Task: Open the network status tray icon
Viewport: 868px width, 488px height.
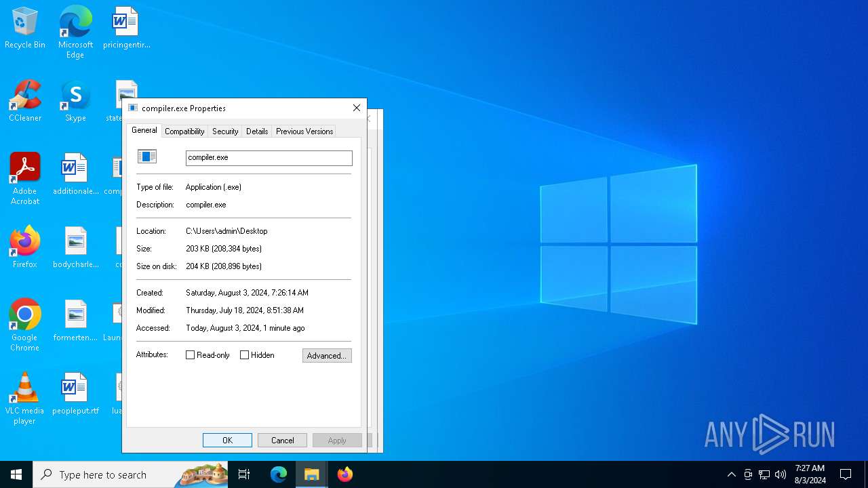Action: [764, 474]
